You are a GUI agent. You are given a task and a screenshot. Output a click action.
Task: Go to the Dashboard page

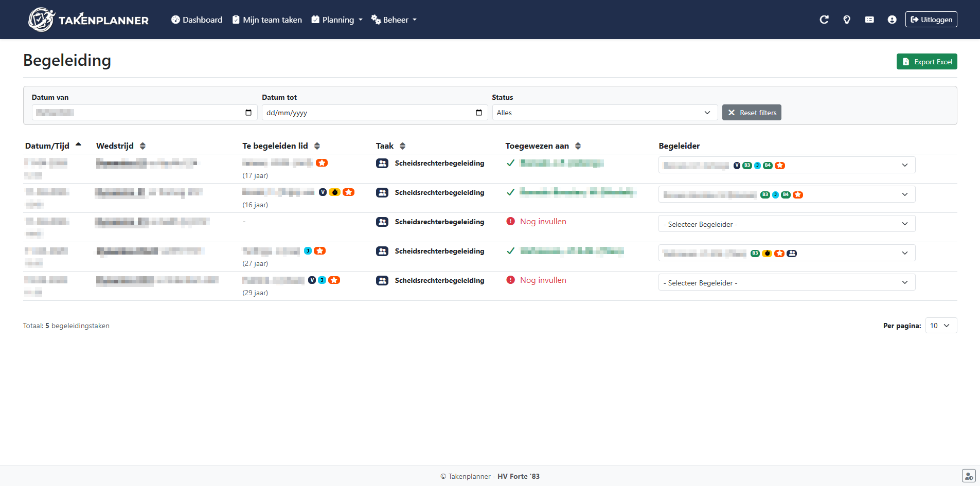pyautogui.click(x=197, y=20)
